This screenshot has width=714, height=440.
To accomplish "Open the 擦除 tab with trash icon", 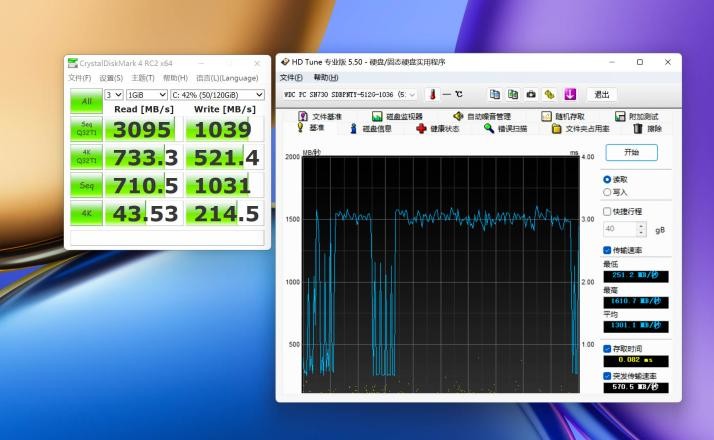I will pos(648,128).
